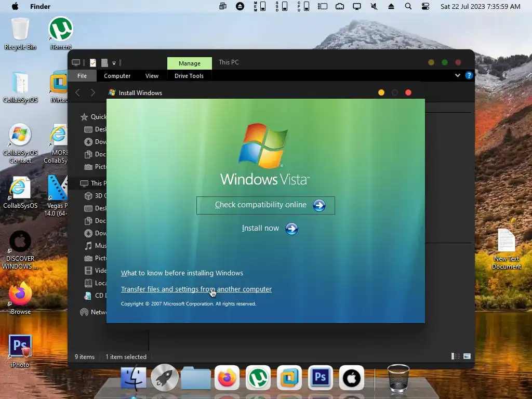Select the 3D Objects item in the sidebar

point(96,196)
